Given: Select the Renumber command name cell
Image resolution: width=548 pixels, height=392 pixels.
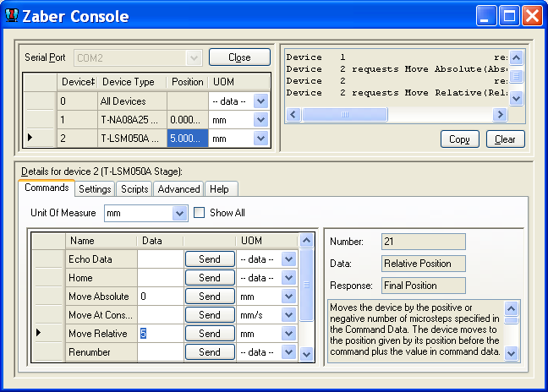Looking at the screenshot, I should point(101,352).
